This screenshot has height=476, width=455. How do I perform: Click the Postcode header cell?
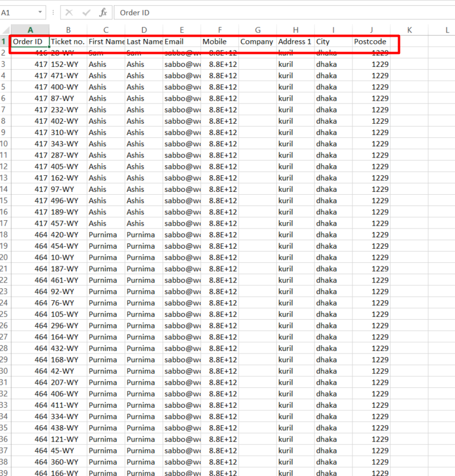(371, 42)
